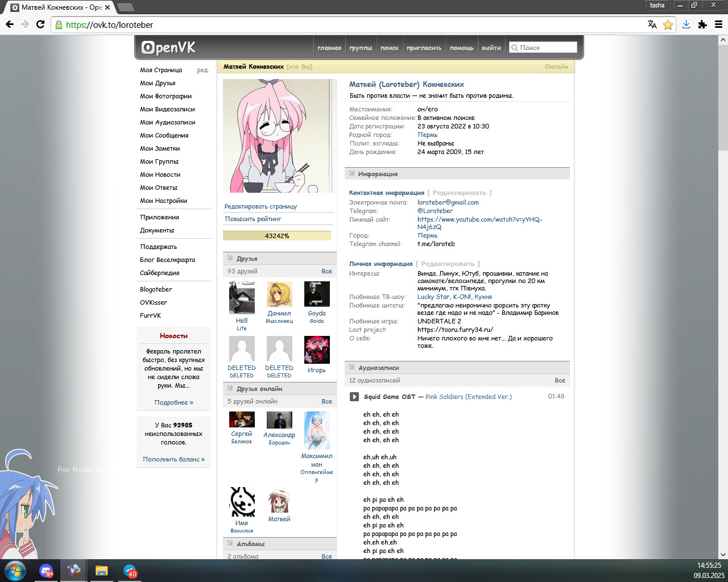Open Мои Сообщения in the sidebar
The height and width of the screenshot is (582, 728).
tap(164, 135)
